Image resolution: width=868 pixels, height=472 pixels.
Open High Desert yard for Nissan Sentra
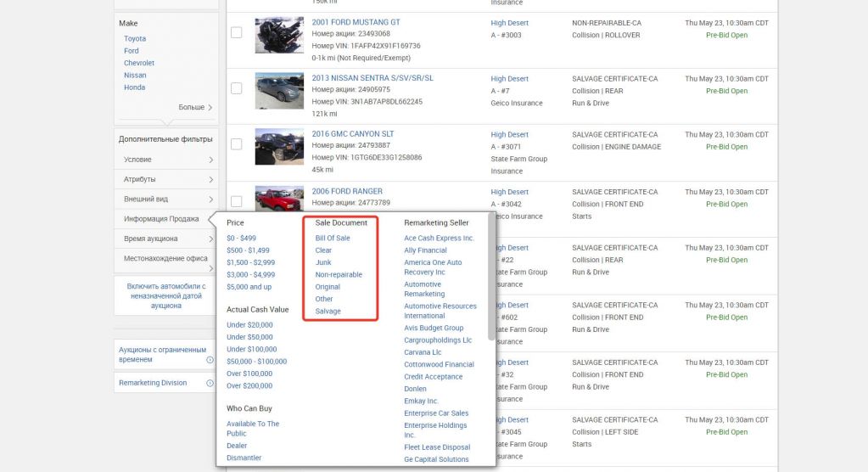click(509, 79)
